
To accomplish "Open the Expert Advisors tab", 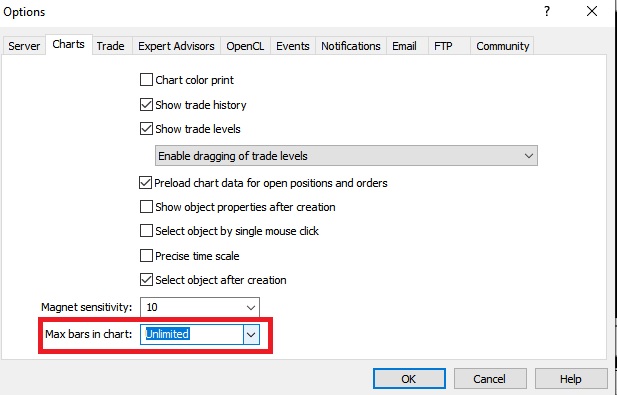I will 176,46.
